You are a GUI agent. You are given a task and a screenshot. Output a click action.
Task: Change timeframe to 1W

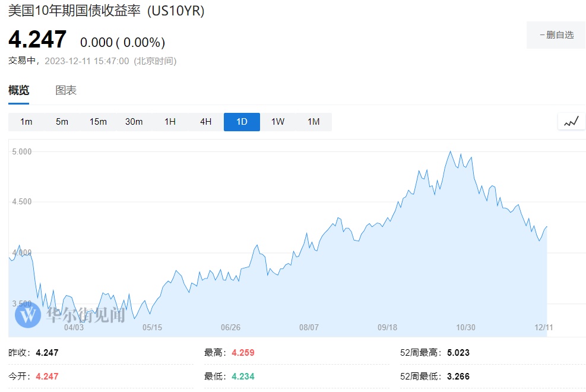pos(278,122)
